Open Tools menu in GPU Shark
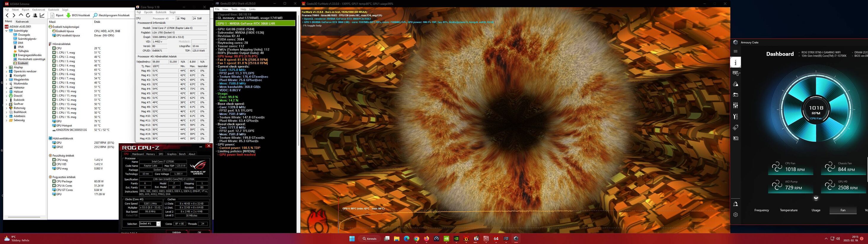 pyautogui.click(x=234, y=9)
